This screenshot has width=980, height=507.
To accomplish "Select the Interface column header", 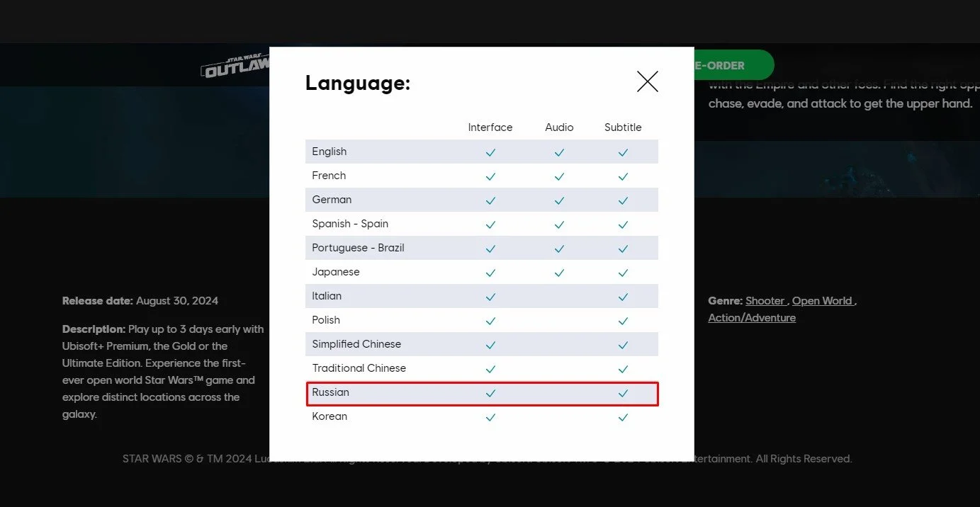I will pyautogui.click(x=490, y=127).
